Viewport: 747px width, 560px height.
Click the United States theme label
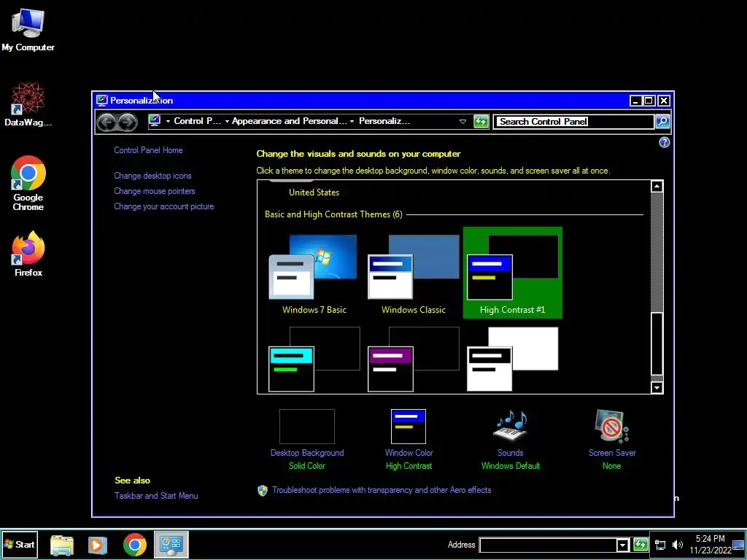314,192
